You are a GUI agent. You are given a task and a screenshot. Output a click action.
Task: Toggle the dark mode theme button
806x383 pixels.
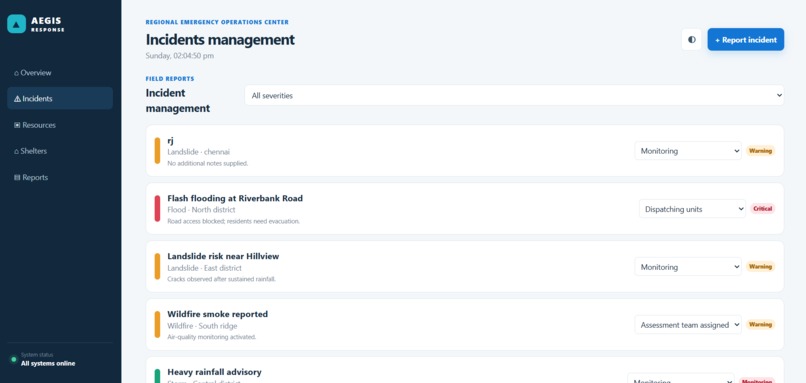click(x=691, y=40)
